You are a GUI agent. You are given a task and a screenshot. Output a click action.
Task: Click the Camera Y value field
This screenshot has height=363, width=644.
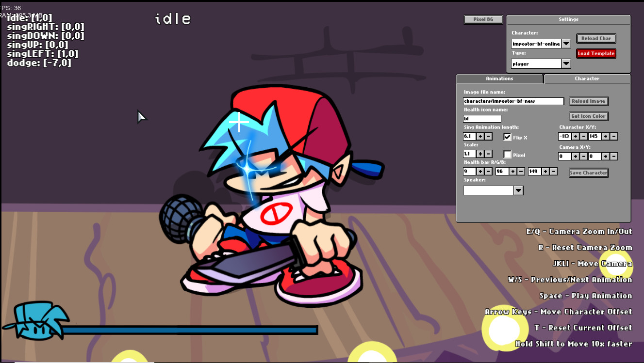tap(595, 157)
